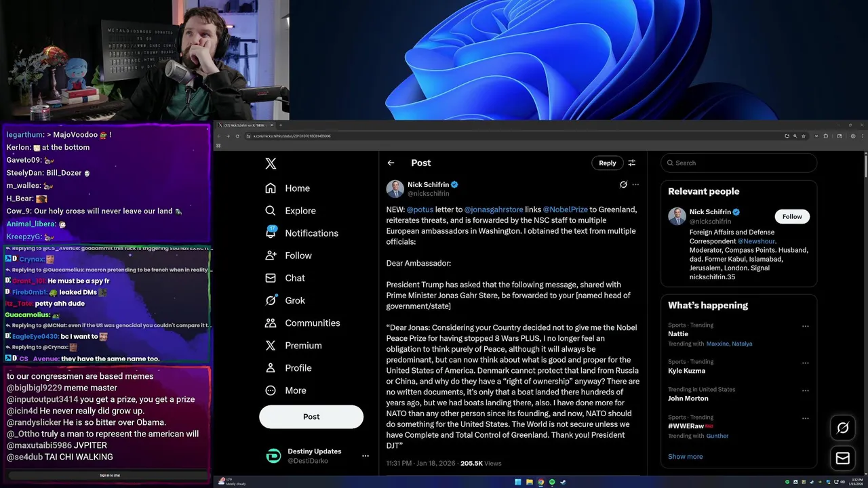868x488 pixels.
Task: Open reply filter settings icon
Action: click(x=631, y=163)
